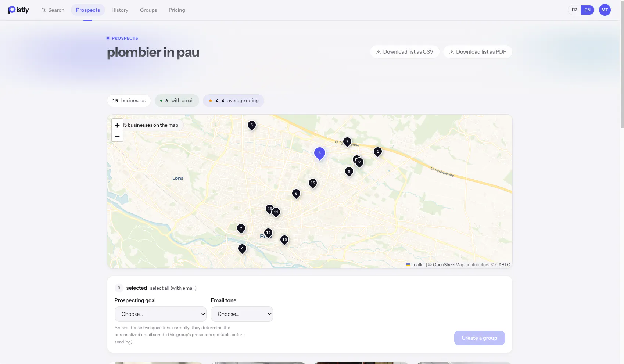Image resolution: width=624 pixels, height=364 pixels.
Task: Click the page vertical scrollbar
Action: [x=622, y=64]
